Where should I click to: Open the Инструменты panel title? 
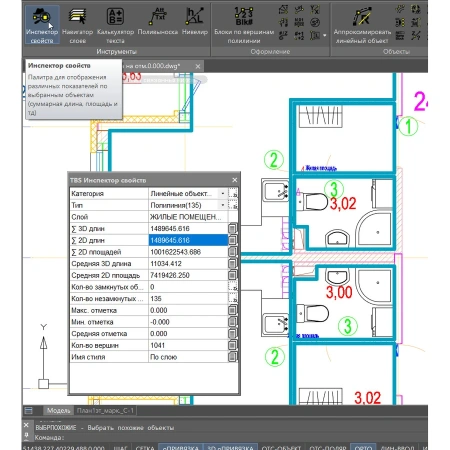click(x=116, y=51)
